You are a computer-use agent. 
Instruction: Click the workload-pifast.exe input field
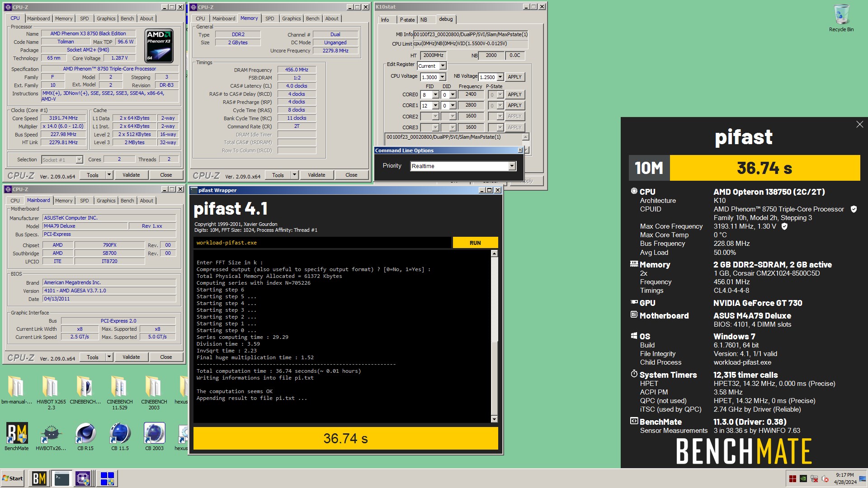click(322, 243)
